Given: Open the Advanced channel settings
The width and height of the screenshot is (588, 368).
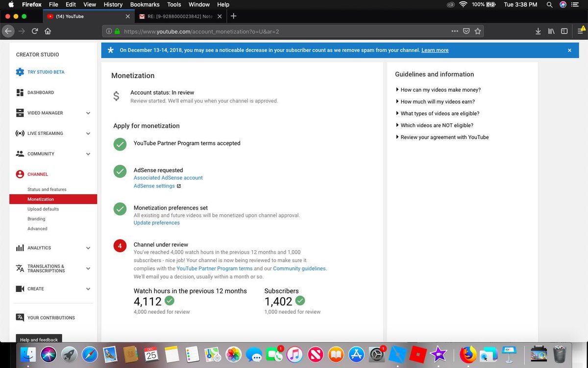Looking at the screenshot, I should tap(37, 229).
